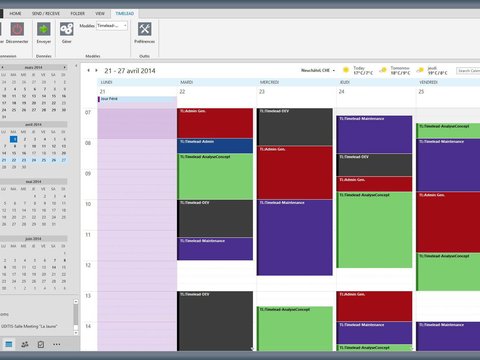480x360 pixels.
Task: Click the green Envoyer arrow icon
Action: point(44,29)
